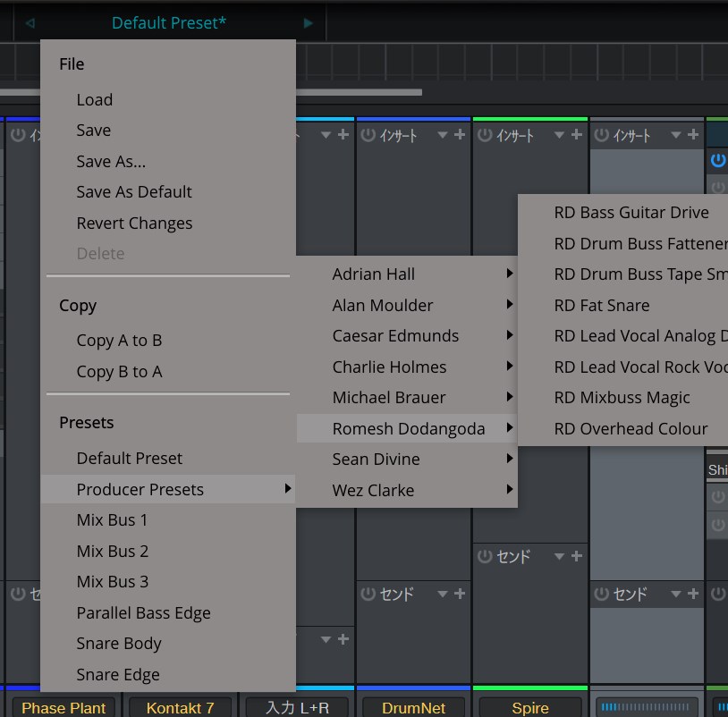Open the insert dropdown arrow on DrumNet channel
This screenshot has height=717, width=728.
pyautogui.click(x=442, y=135)
